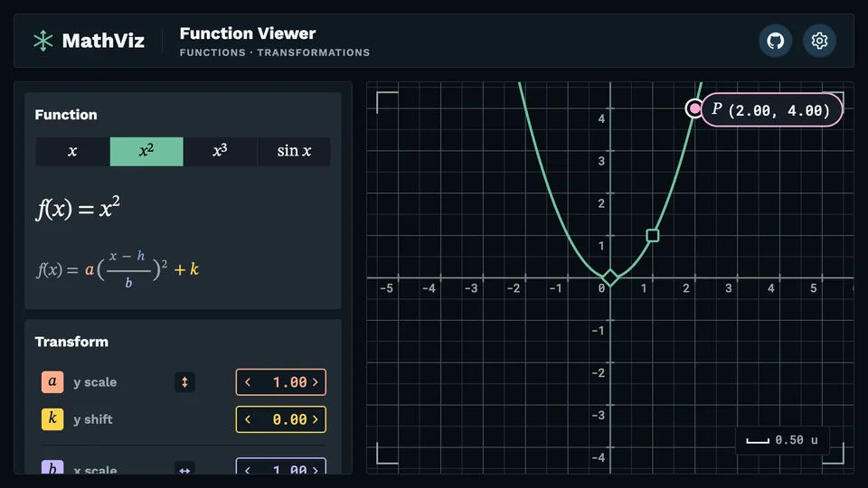
Task: Click the x-axis label 5
Action: (x=813, y=288)
